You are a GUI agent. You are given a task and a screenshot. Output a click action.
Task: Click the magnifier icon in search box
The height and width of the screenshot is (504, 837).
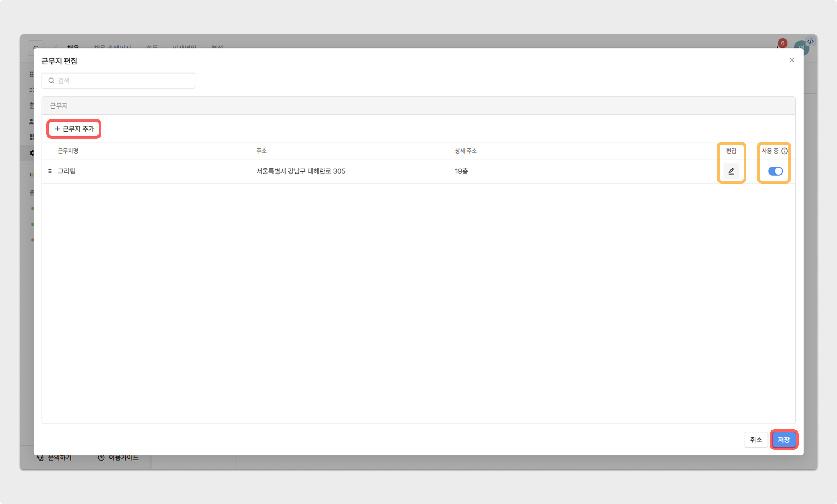click(51, 81)
